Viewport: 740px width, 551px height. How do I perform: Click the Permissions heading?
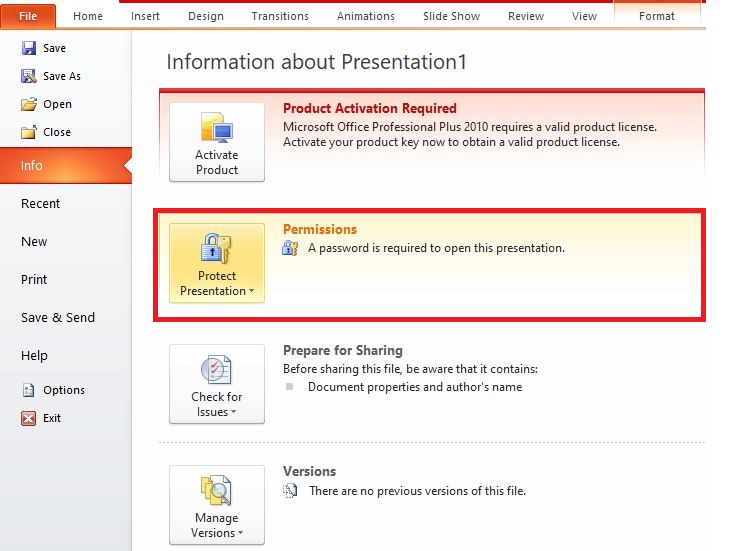[x=320, y=229]
